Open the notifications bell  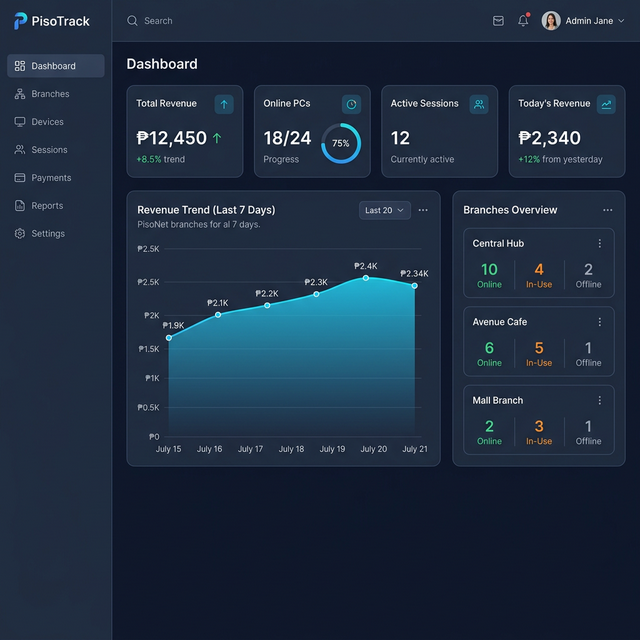(523, 21)
